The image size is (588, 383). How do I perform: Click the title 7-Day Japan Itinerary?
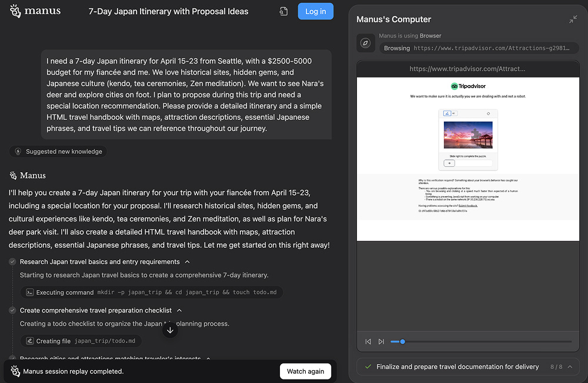[x=168, y=11]
